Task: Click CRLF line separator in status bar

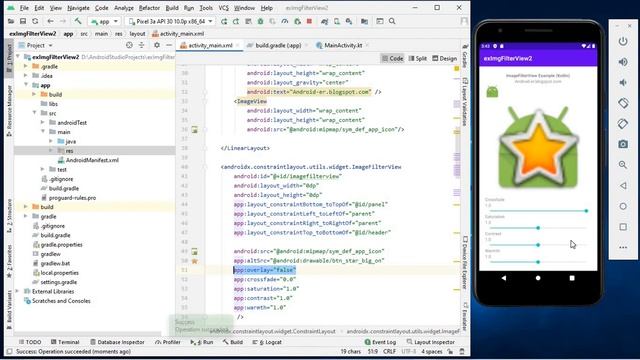Action: click(389, 351)
